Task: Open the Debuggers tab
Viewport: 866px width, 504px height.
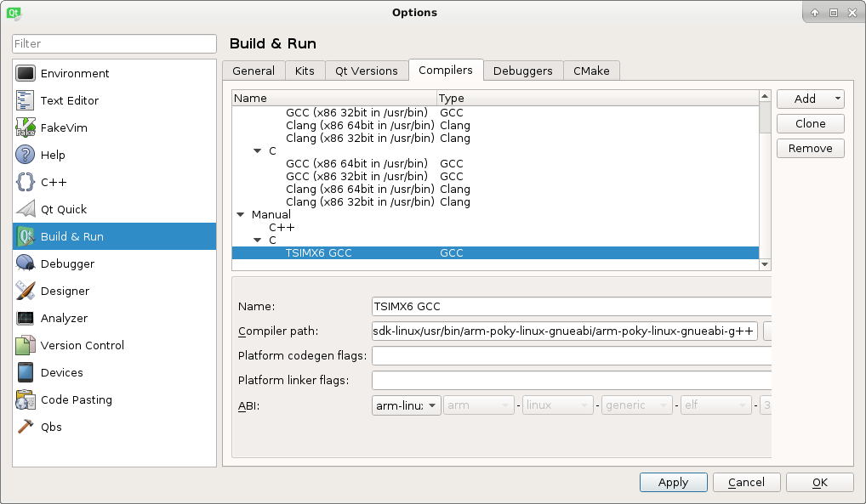Action: point(523,71)
